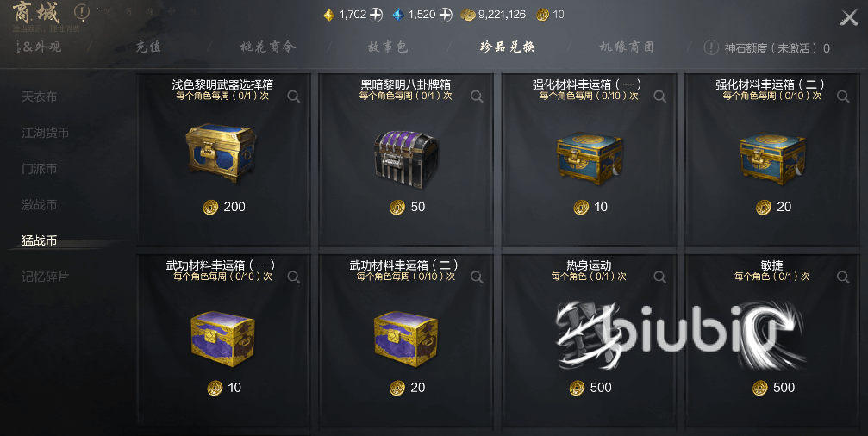Choose 江湖货币 from the sidebar list
The image size is (868, 436).
[x=46, y=133]
